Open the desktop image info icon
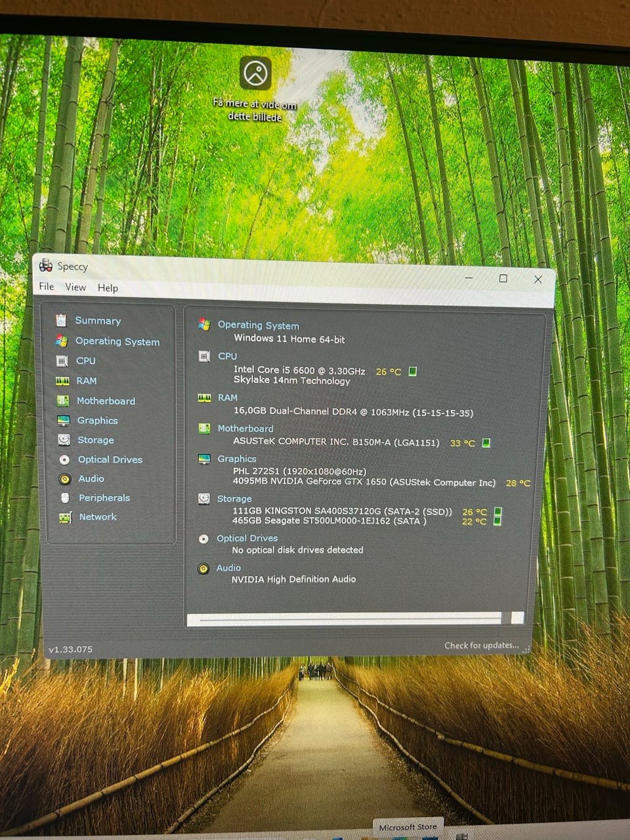The width and height of the screenshot is (630, 840). (255, 72)
